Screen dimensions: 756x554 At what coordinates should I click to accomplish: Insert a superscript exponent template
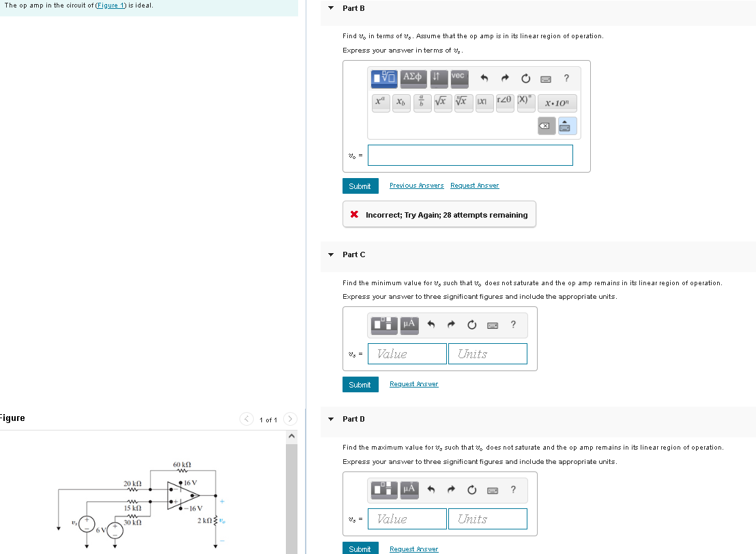click(x=381, y=103)
